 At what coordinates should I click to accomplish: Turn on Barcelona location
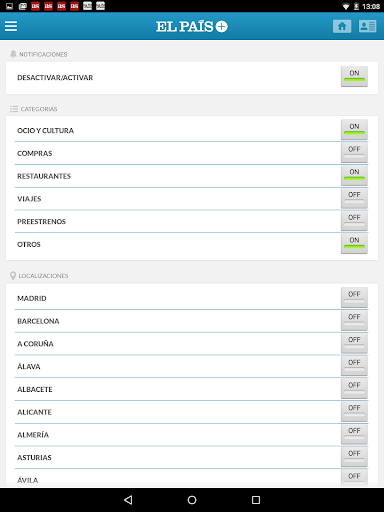point(354,320)
